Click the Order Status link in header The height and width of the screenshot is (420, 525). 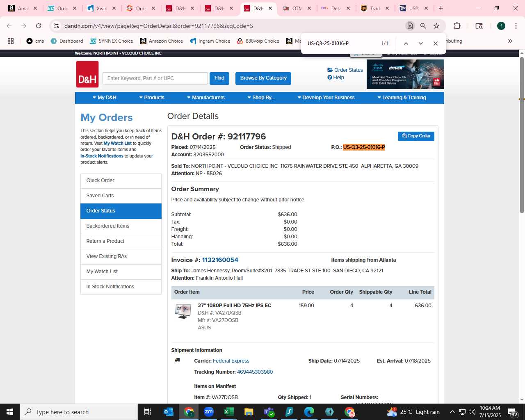click(345, 70)
